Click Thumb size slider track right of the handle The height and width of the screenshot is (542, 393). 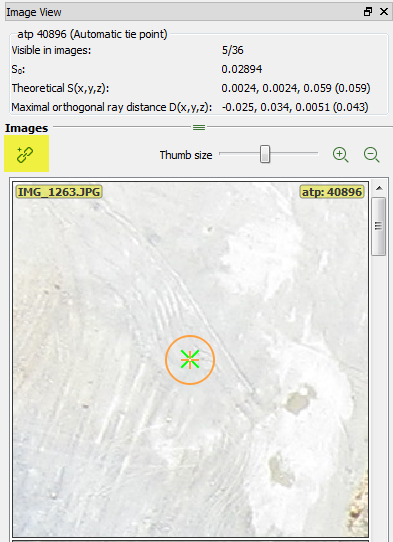[294, 153]
